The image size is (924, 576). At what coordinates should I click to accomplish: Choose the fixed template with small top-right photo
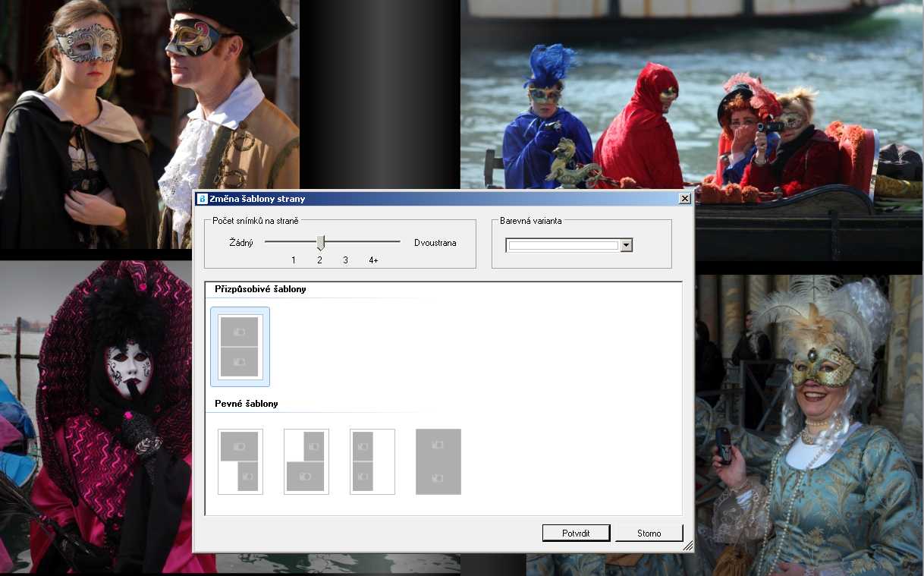coord(306,461)
